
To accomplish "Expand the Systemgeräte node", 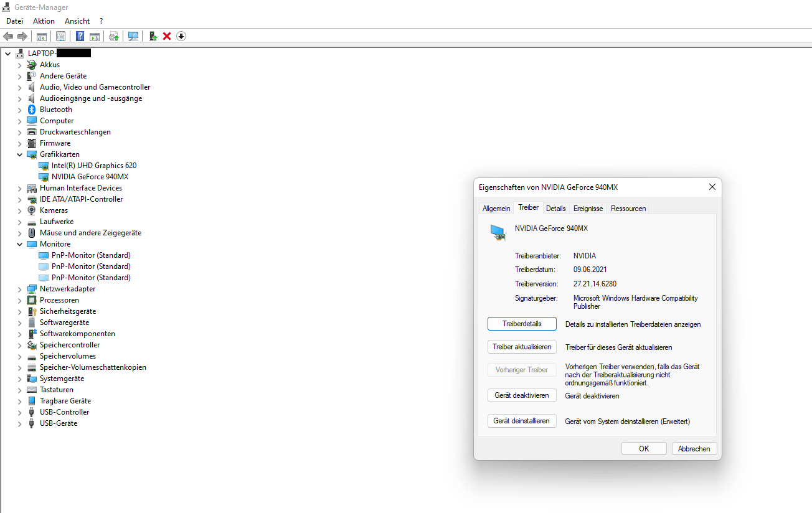I will [19, 379].
